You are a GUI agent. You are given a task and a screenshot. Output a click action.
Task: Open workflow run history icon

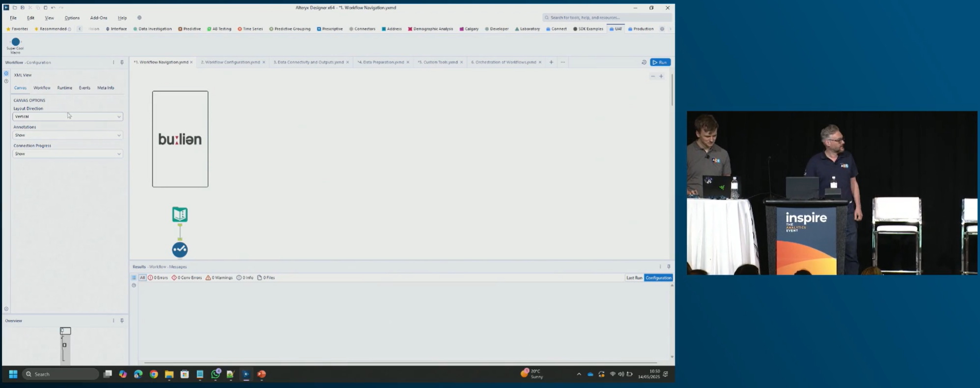[644, 62]
